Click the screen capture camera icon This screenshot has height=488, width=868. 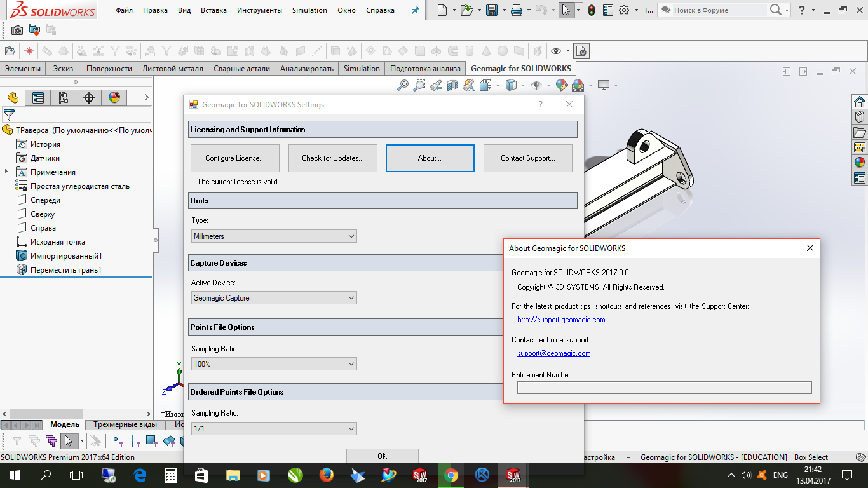tap(17, 30)
